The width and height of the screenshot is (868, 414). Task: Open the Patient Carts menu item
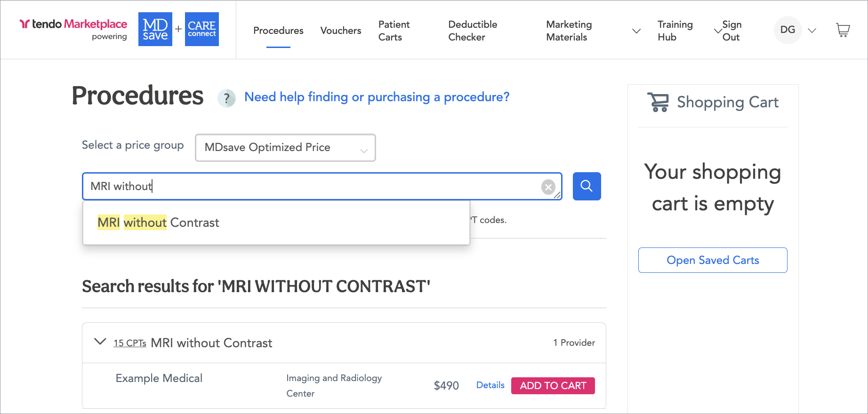tap(394, 31)
